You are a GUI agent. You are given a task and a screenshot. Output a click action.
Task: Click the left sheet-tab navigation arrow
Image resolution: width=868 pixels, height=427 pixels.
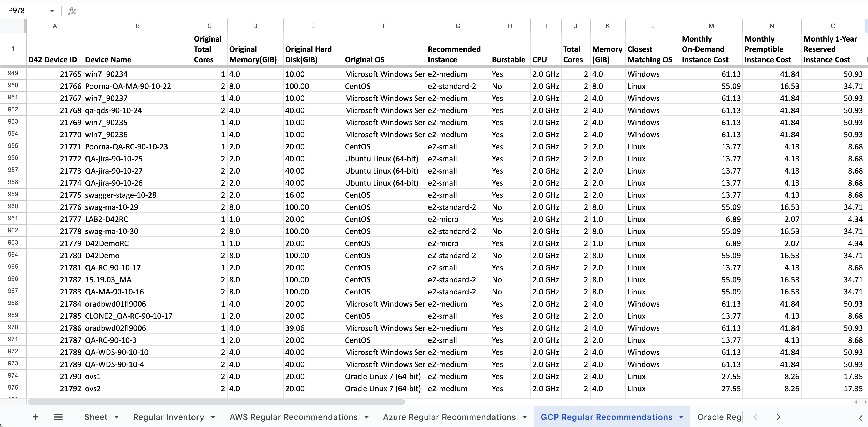pyautogui.click(x=756, y=417)
